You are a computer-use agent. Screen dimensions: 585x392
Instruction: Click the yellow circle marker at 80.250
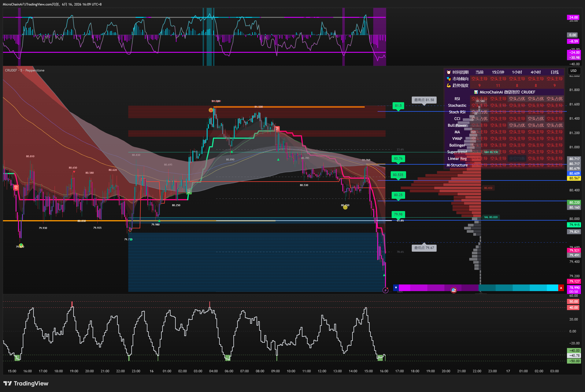pyautogui.click(x=345, y=207)
